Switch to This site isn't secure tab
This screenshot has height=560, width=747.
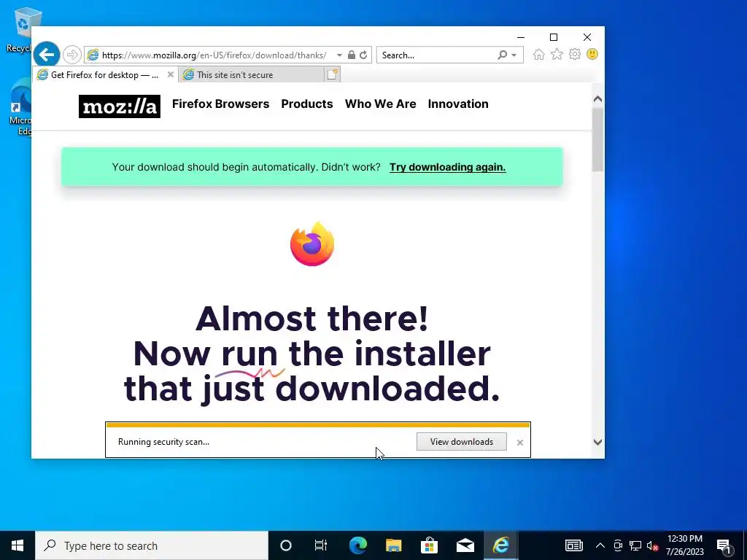(252, 75)
